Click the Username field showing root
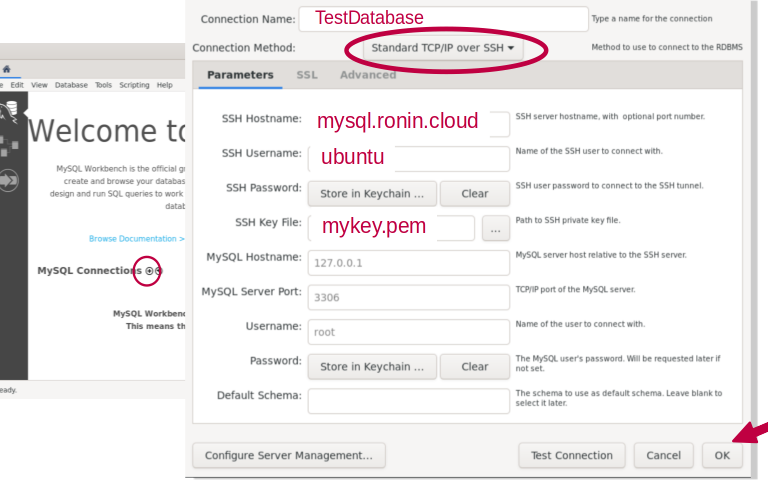Image resolution: width=768 pixels, height=480 pixels. [408, 332]
